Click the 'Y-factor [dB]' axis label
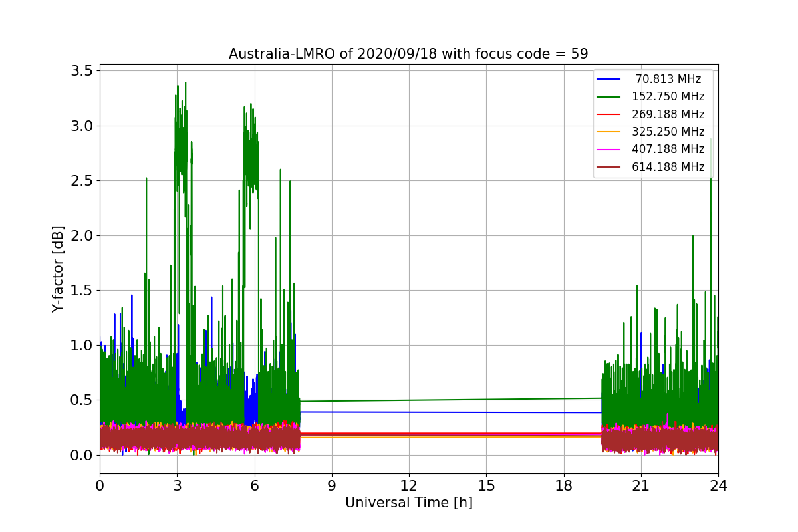The width and height of the screenshot is (798, 532). 59,269
